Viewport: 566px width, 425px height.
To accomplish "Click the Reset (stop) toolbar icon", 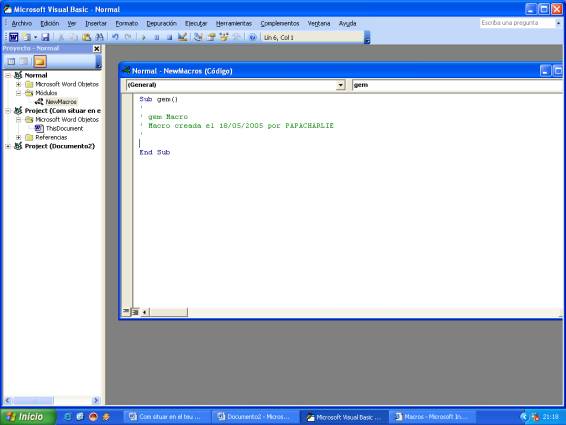I will pyautogui.click(x=169, y=37).
